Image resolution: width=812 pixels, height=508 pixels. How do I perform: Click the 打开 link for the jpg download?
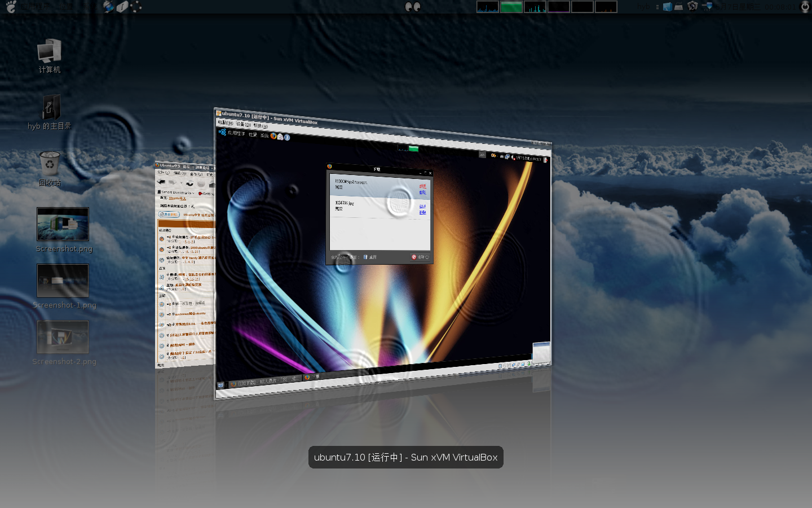coord(422,207)
